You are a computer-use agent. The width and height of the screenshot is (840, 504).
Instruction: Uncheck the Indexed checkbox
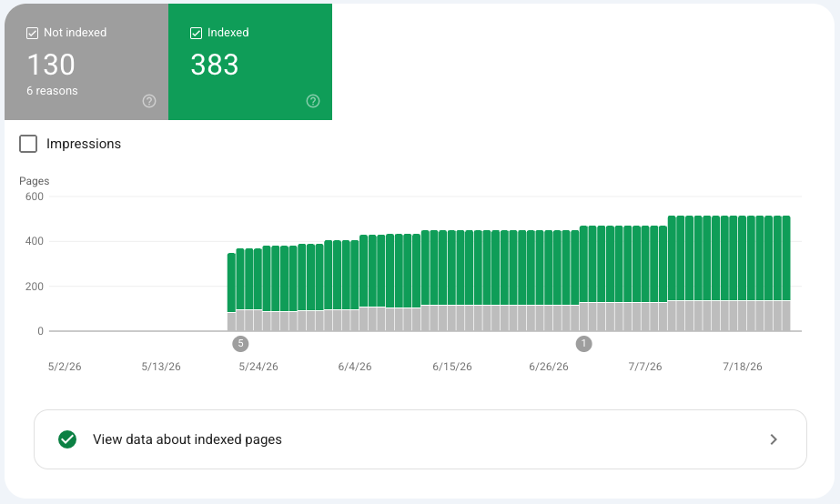click(x=196, y=33)
